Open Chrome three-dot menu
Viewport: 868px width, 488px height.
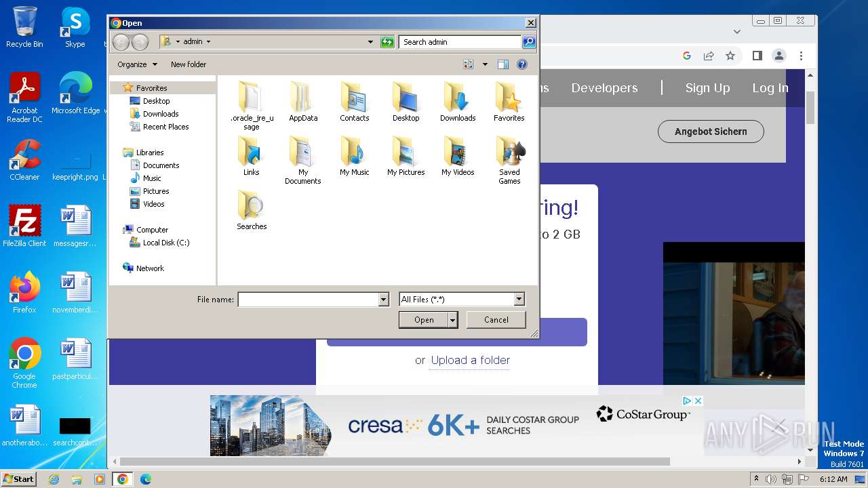click(801, 56)
